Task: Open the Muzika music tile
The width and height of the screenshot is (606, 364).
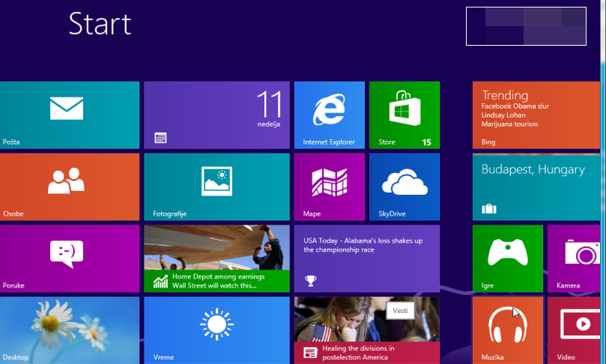Action: [x=507, y=330]
